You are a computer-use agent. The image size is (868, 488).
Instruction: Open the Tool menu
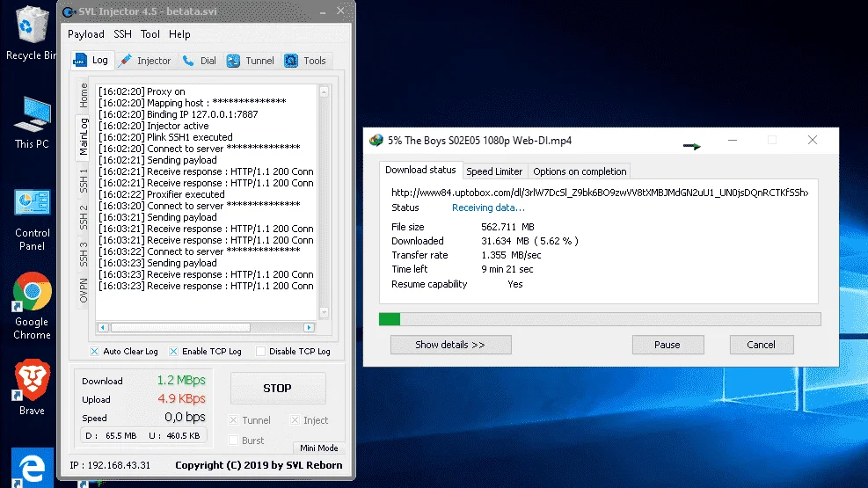click(150, 34)
